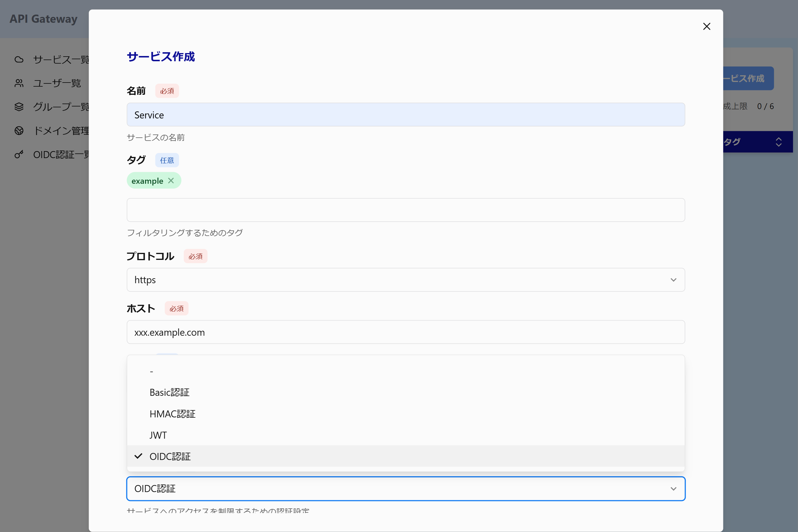Click the ホスト field label
Viewport: 798px width, 532px height.
[141, 308]
